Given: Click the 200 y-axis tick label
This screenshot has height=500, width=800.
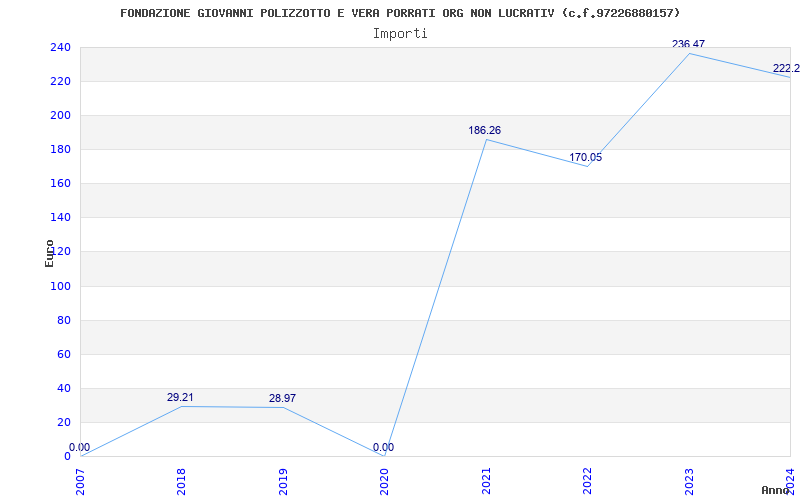Looking at the screenshot, I should click(60, 116).
